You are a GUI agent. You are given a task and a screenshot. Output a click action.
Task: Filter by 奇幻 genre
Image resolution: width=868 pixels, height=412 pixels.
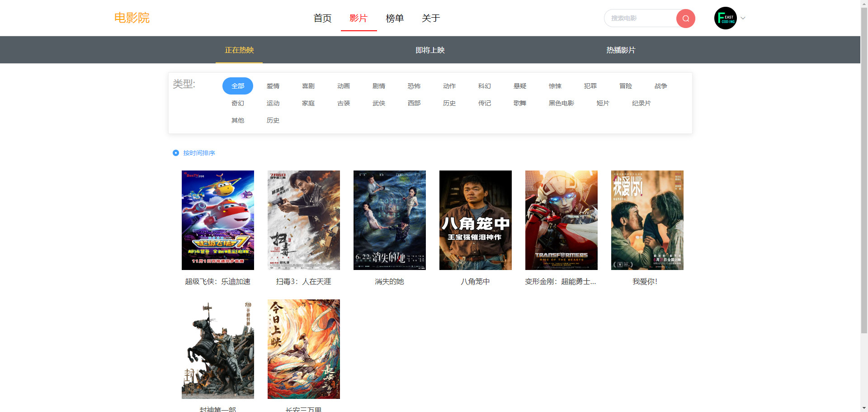[x=238, y=103]
